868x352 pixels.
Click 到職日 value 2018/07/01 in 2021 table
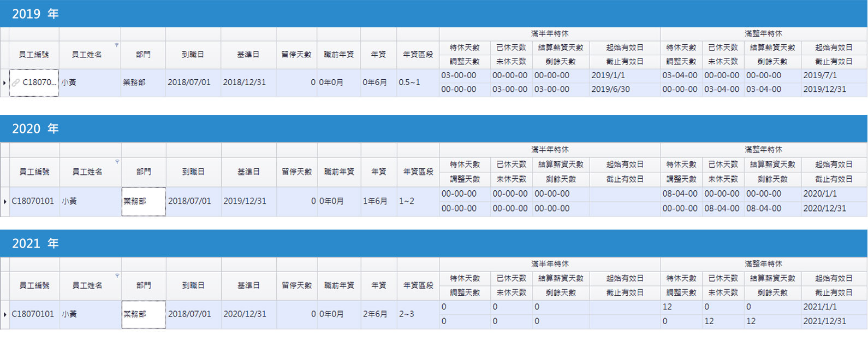coord(193,315)
